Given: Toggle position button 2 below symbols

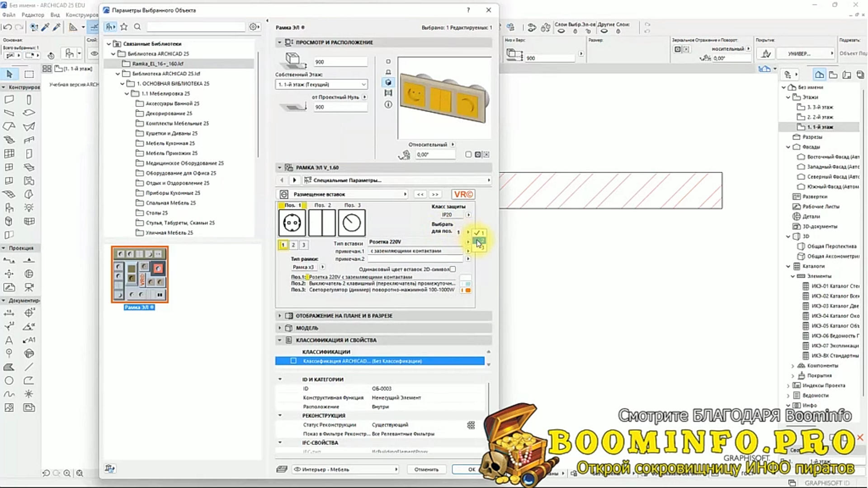Looking at the screenshot, I should (293, 245).
